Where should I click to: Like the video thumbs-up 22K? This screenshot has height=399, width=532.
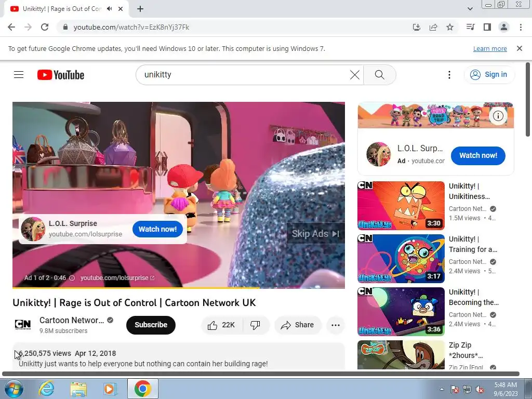pos(222,325)
